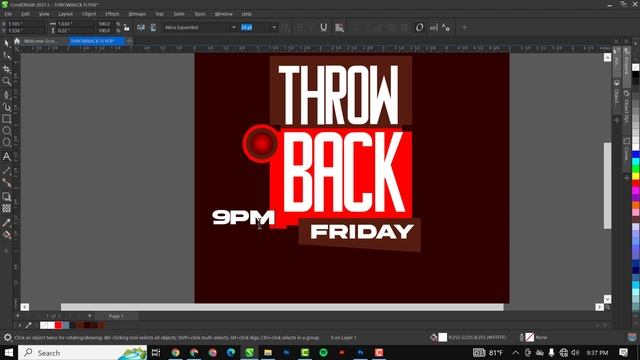This screenshot has height=360, width=640.
Task: Toggle Italic text formatting
Action: pyautogui.click(x=311, y=27)
